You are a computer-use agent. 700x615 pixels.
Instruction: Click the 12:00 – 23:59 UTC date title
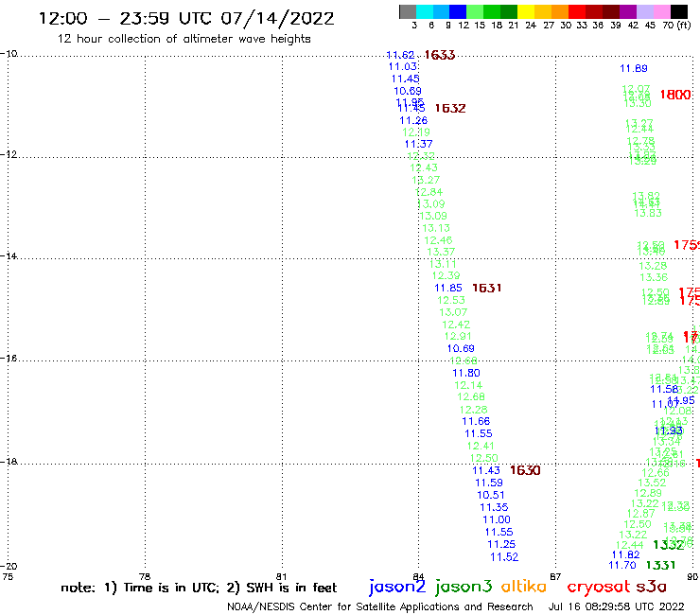186,19
